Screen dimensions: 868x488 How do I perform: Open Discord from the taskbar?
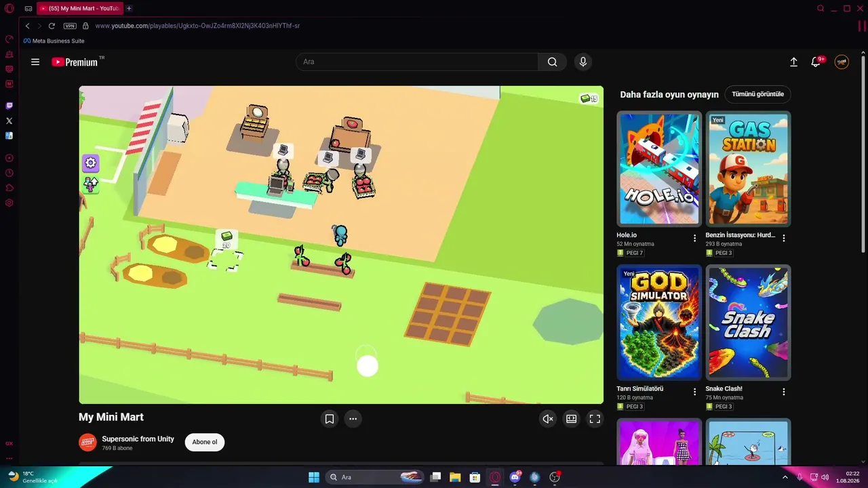click(515, 477)
